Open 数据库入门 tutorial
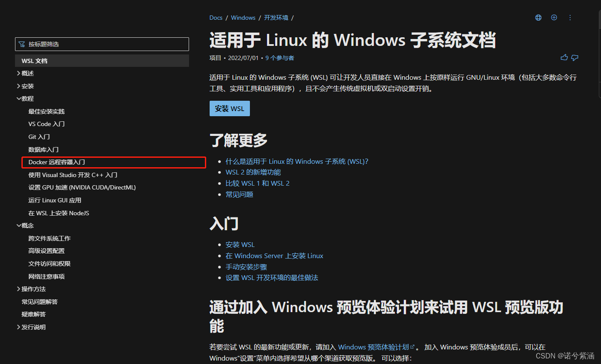This screenshot has width=601, height=364. [x=43, y=150]
